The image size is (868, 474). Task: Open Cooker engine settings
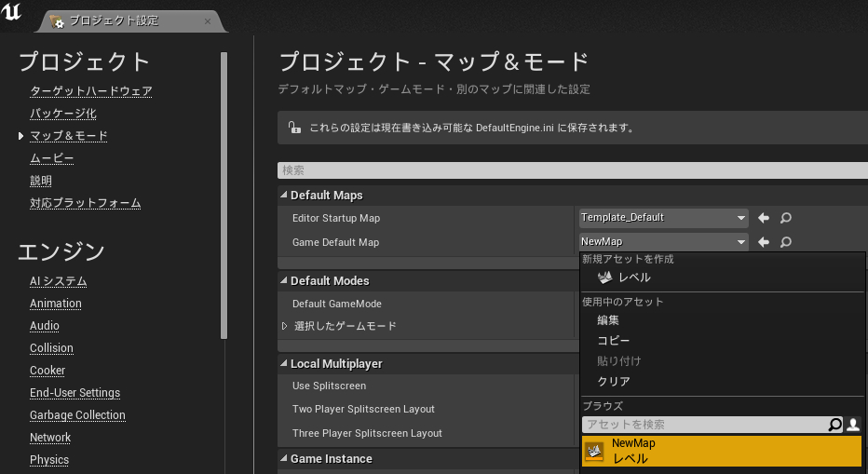click(x=47, y=371)
